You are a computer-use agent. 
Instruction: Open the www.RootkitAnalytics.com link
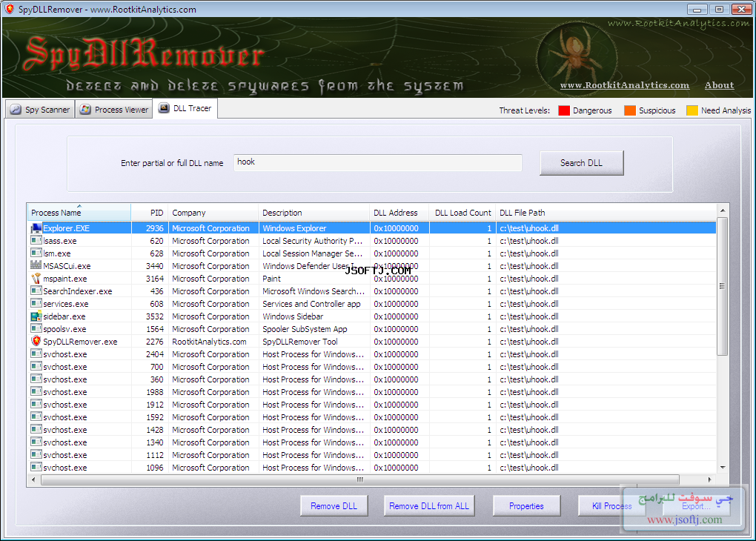click(x=624, y=85)
